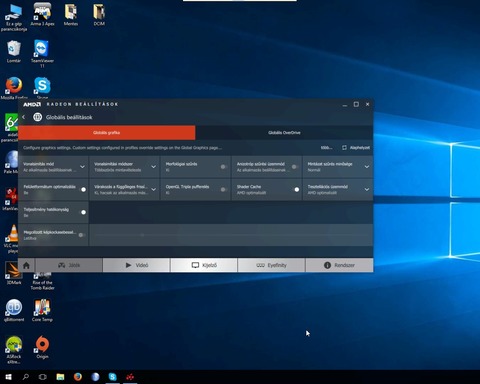Open the Videó section
Image resolution: width=480 pixels, height=384 pixels.
click(137, 265)
